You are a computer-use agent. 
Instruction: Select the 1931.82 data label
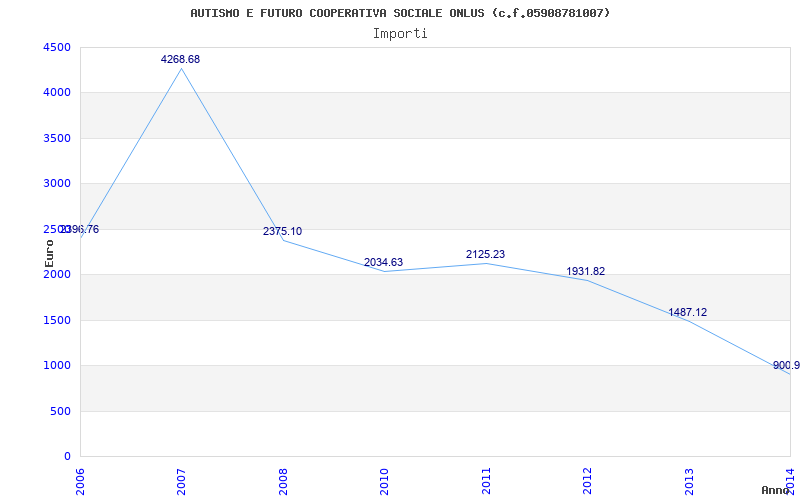586,271
